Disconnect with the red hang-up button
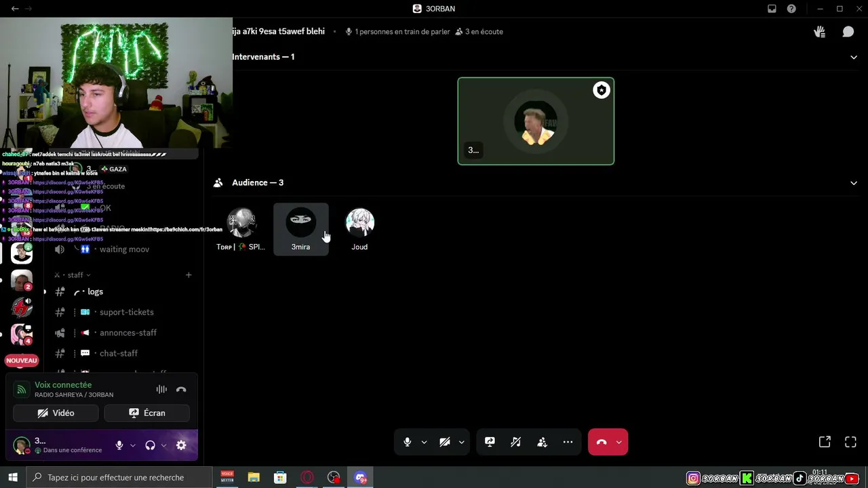This screenshot has height=488, width=868. coord(601,442)
